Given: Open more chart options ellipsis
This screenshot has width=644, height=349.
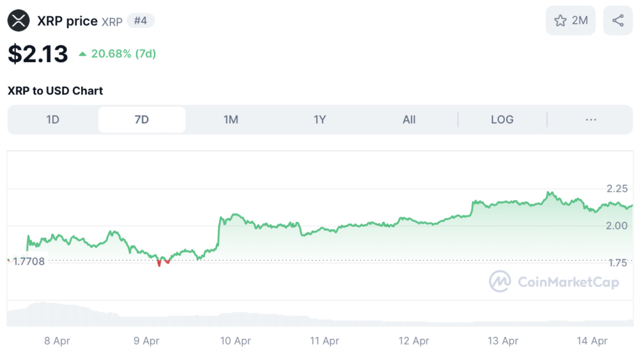Looking at the screenshot, I should click(x=591, y=119).
